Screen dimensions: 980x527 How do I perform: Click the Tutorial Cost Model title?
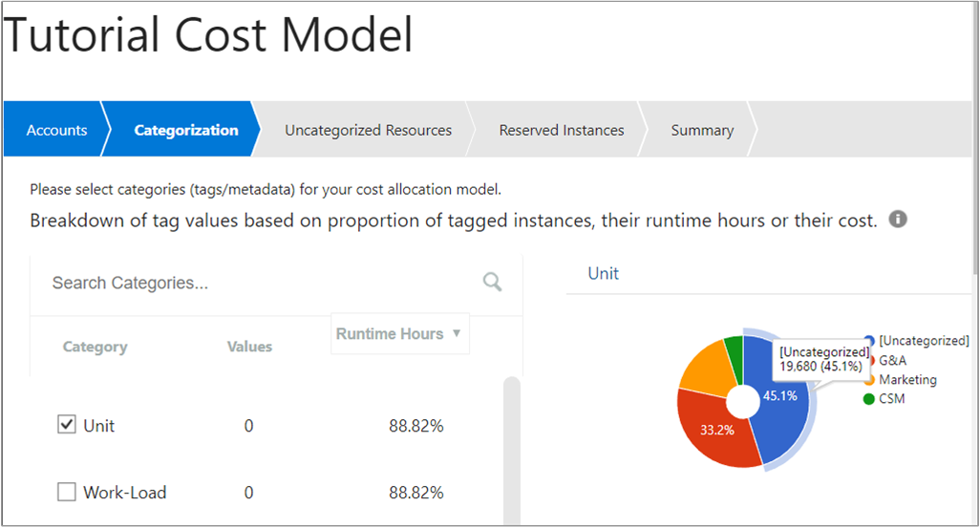pyautogui.click(x=208, y=34)
